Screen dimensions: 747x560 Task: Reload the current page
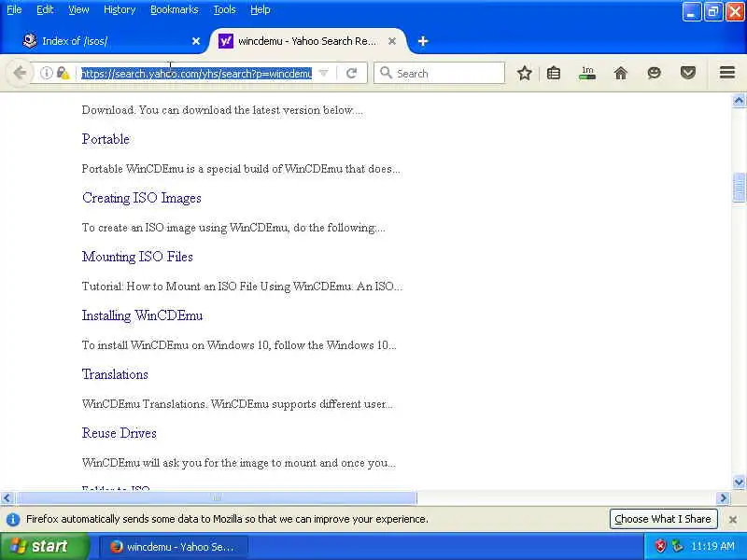point(352,74)
